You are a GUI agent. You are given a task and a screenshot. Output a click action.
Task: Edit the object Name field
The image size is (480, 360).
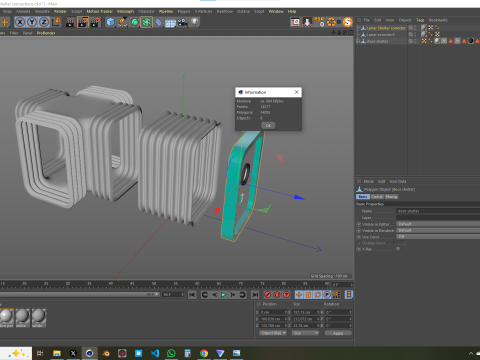point(438,211)
